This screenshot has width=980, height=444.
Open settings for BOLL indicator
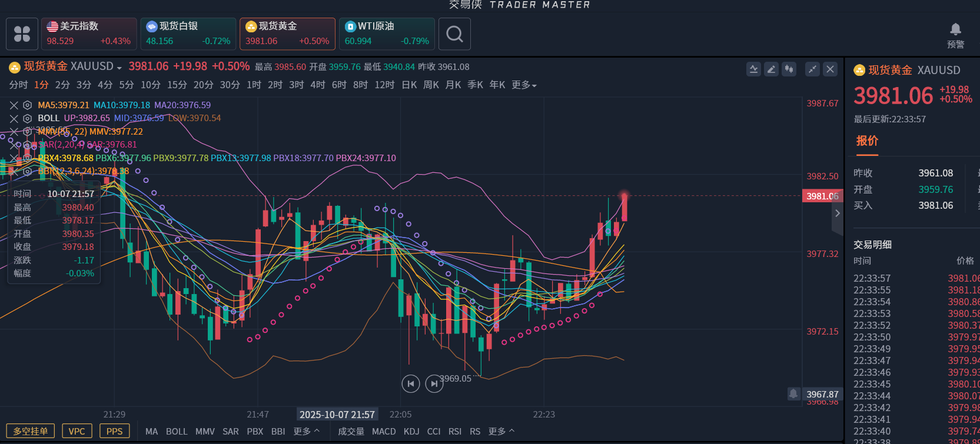pos(27,118)
